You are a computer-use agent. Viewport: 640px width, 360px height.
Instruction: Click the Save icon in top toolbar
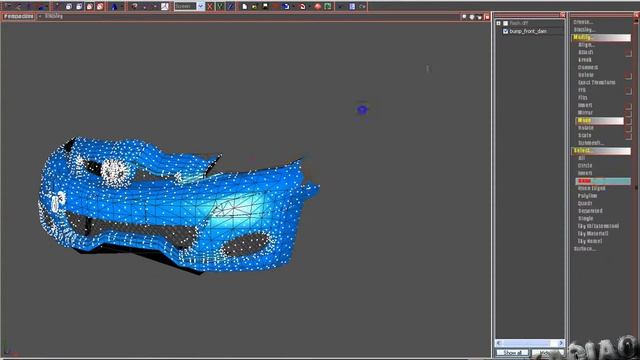click(265, 7)
